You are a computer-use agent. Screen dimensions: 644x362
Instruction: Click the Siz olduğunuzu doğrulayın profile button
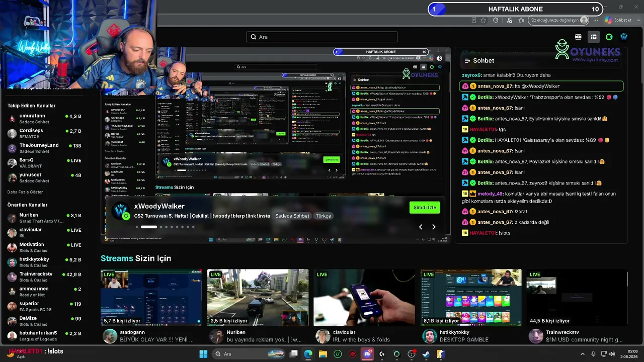[x=559, y=20]
